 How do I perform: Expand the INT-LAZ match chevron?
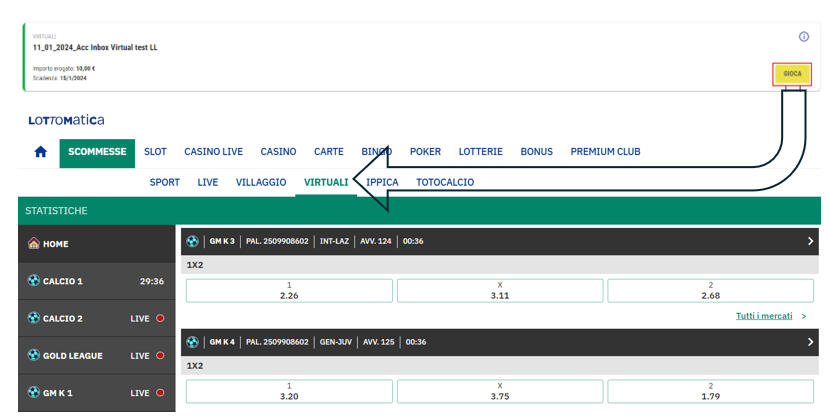(809, 241)
